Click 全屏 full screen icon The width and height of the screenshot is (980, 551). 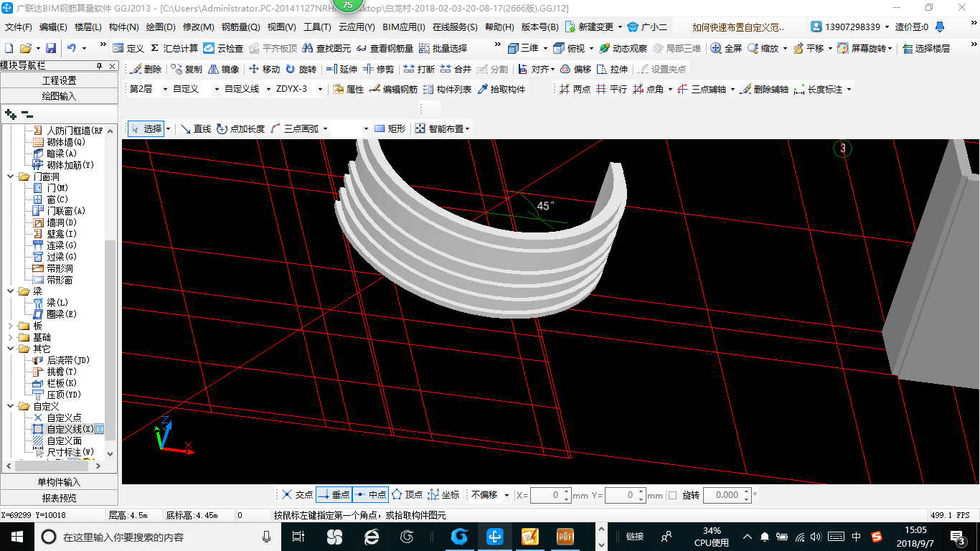pyautogui.click(x=726, y=48)
